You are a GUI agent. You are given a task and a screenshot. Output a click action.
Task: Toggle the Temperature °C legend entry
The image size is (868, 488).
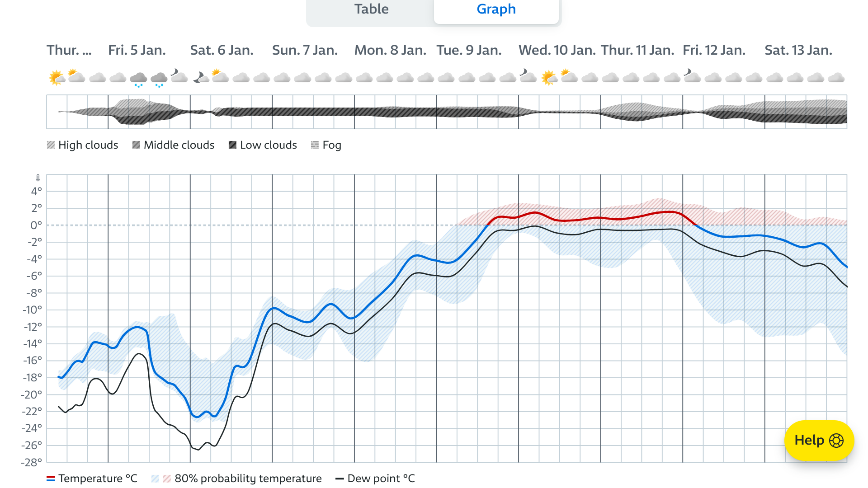coord(97,479)
